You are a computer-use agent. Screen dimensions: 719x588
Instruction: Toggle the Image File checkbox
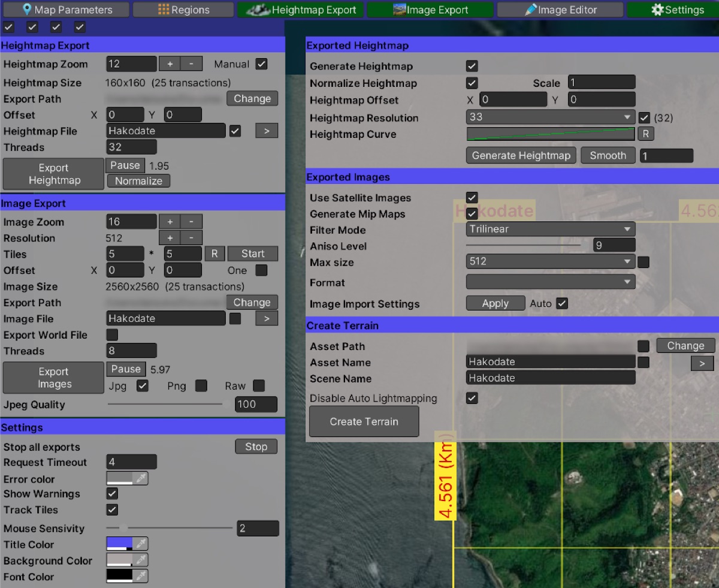coord(235,319)
